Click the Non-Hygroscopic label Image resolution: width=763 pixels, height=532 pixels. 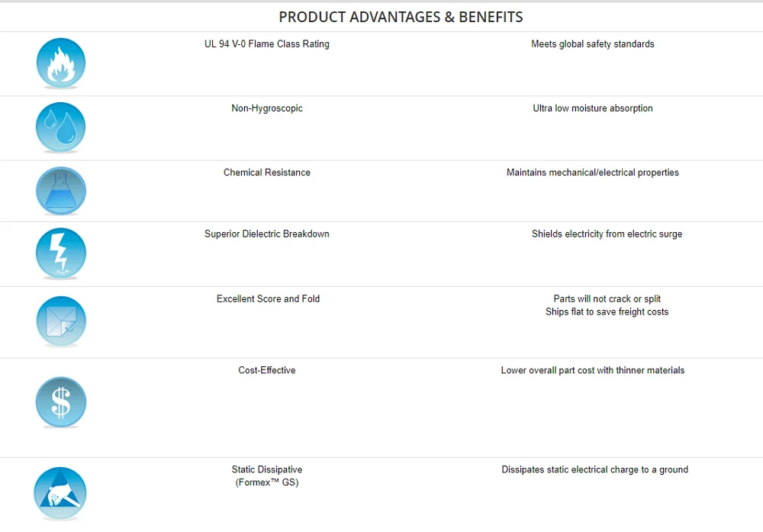pos(267,108)
